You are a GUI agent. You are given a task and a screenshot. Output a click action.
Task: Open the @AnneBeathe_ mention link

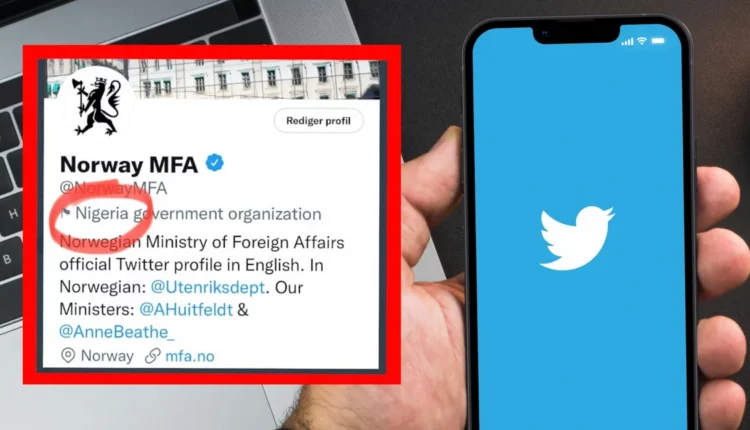coord(117,332)
